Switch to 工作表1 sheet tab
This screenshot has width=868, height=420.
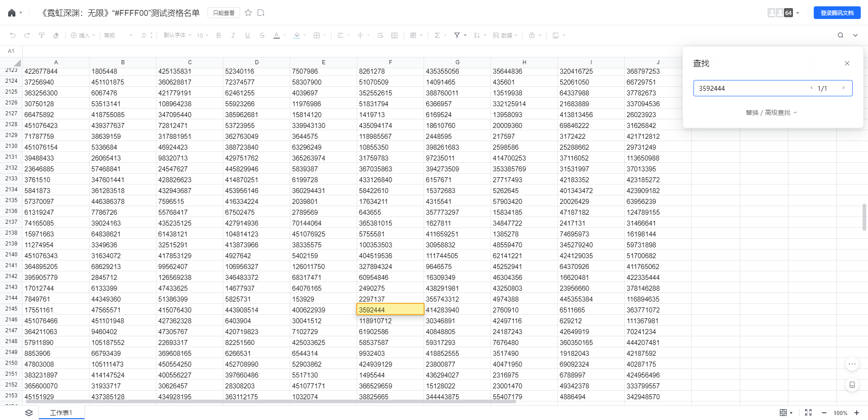coord(61,412)
